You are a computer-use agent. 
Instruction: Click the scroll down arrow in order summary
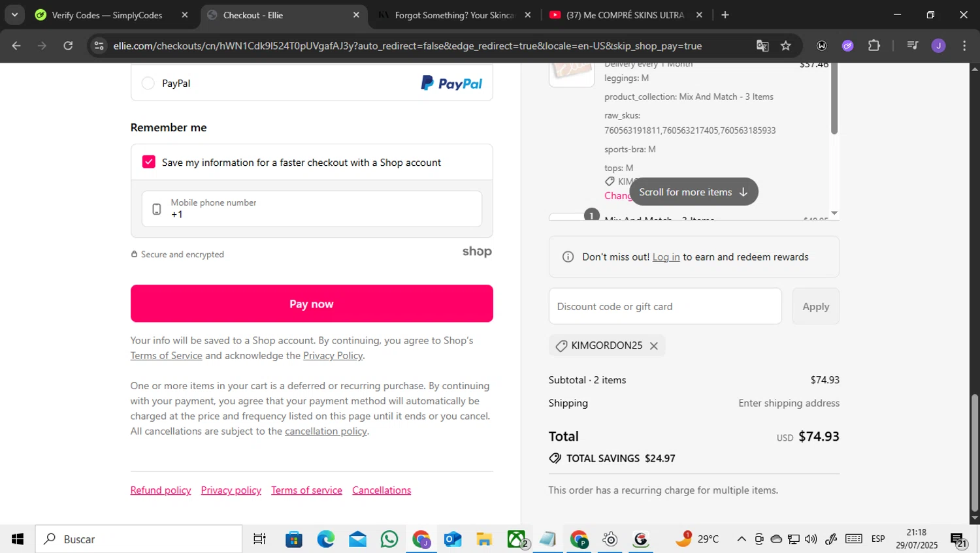point(834,213)
